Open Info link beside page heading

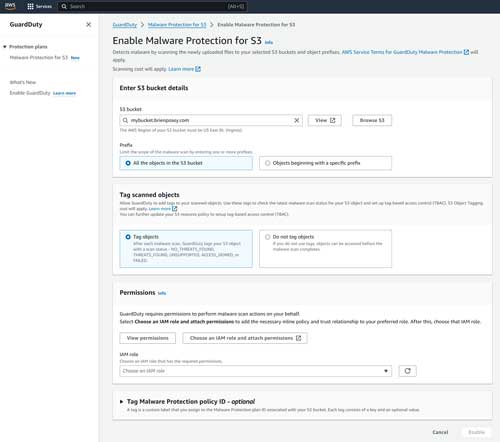pos(269,42)
